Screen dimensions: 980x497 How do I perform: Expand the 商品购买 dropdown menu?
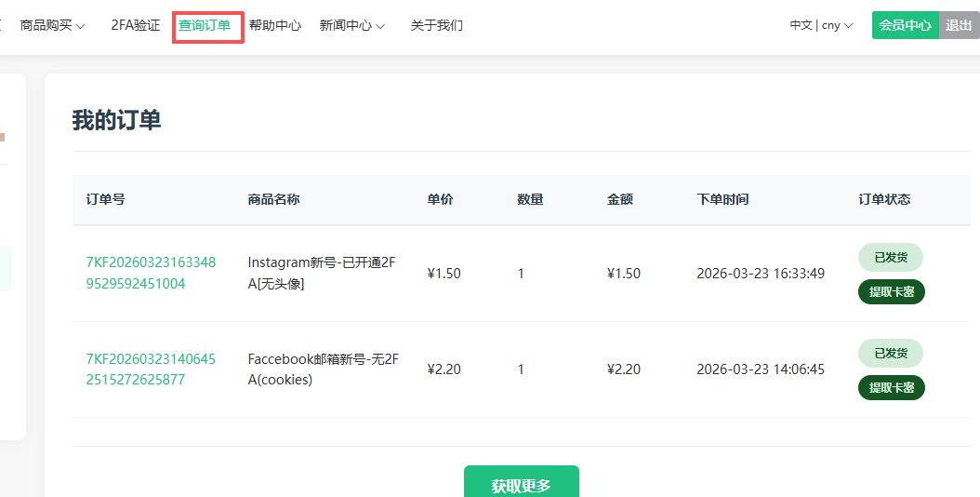coord(52,25)
